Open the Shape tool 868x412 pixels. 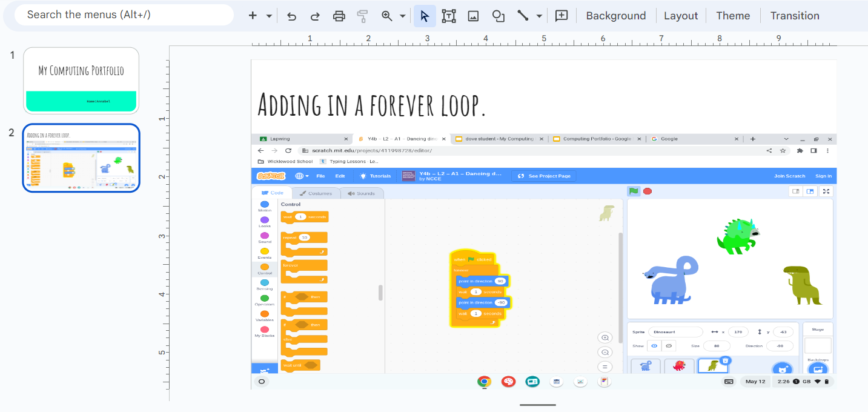pos(499,16)
